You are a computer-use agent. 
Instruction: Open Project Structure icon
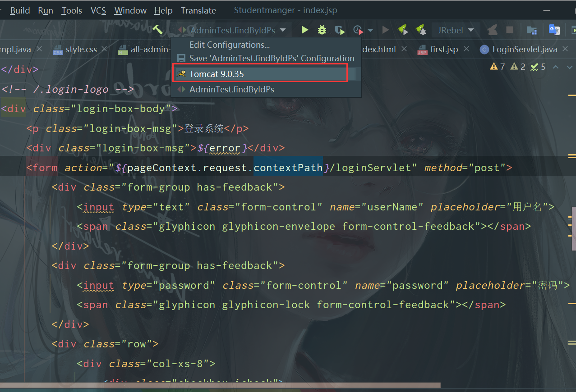(x=532, y=30)
